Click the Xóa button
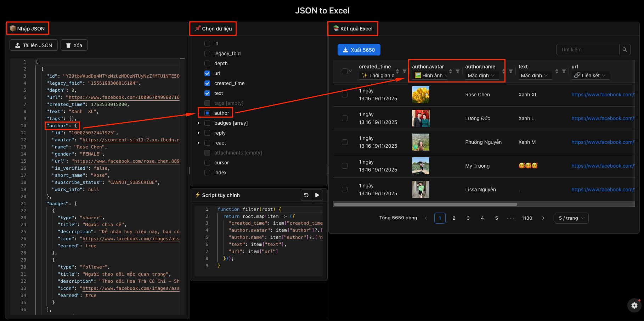Viewport: 644px width, 321px height. tap(74, 45)
